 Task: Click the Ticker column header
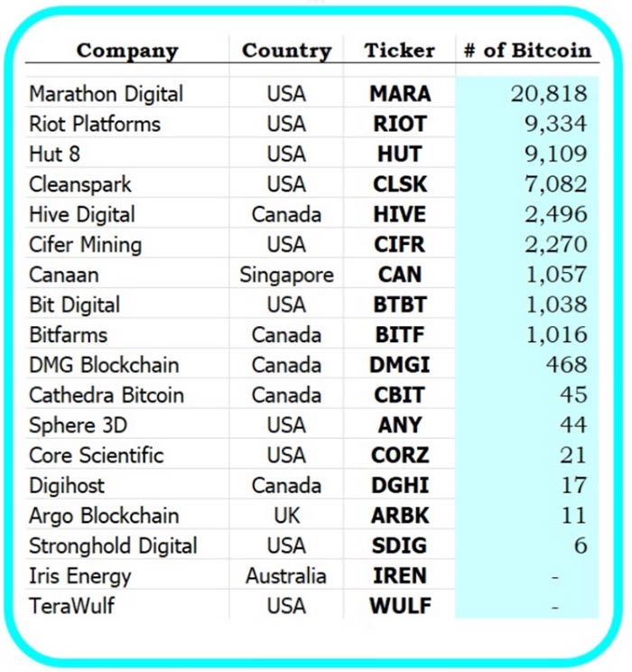pyautogui.click(x=399, y=51)
